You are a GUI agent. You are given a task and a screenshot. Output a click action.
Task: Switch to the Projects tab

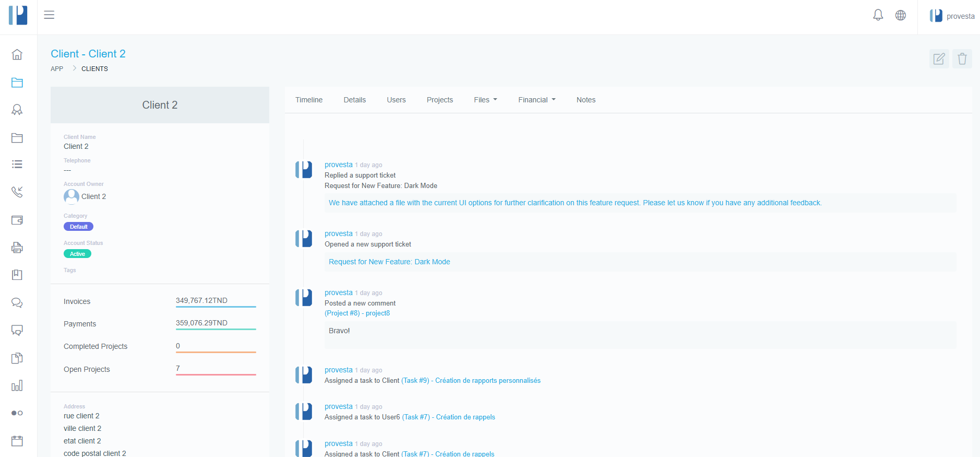click(x=439, y=100)
